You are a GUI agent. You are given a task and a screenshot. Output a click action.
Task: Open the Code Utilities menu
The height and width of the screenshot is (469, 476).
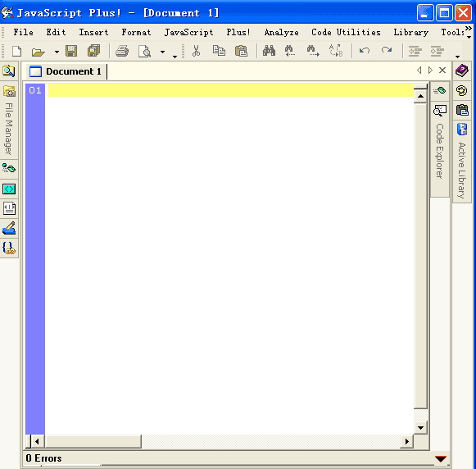[346, 32]
